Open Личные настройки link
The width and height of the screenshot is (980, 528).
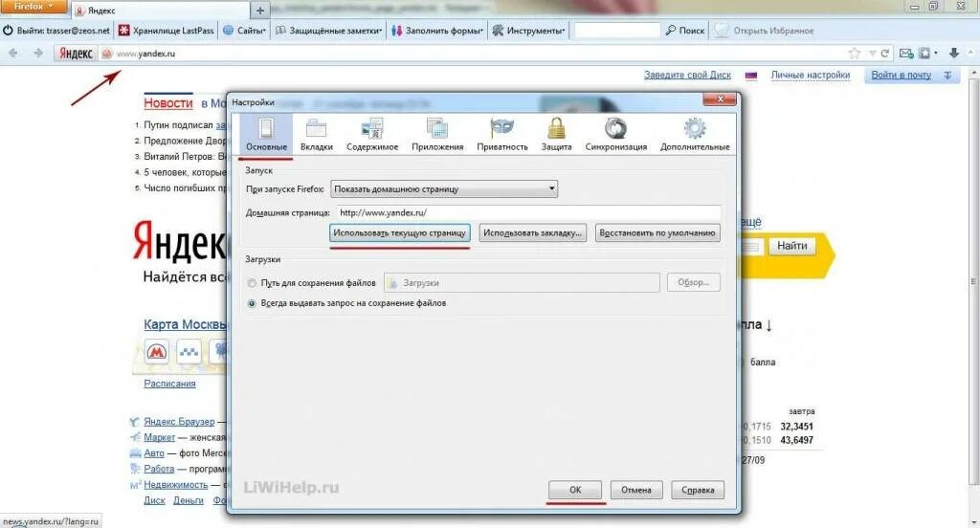click(x=810, y=75)
